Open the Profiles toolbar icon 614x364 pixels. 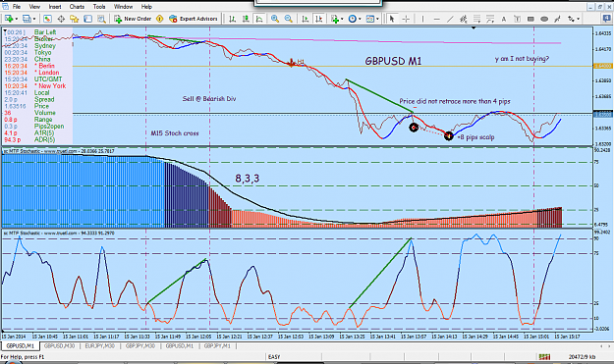point(27,19)
